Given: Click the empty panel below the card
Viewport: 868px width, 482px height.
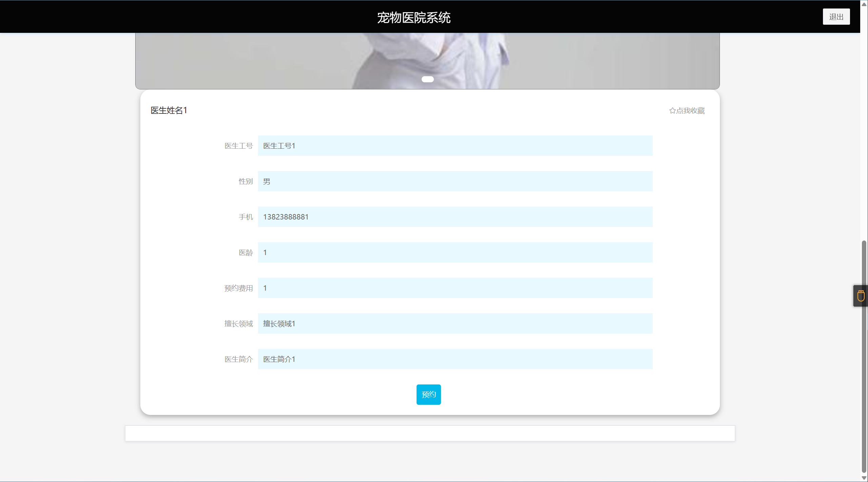Looking at the screenshot, I should (430, 433).
